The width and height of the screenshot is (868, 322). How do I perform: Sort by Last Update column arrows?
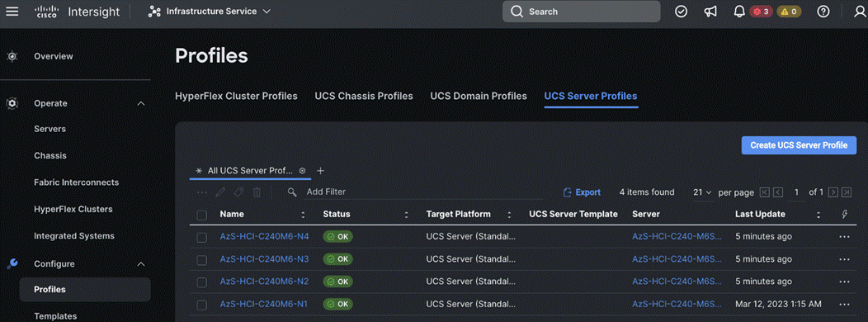tap(818, 215)
